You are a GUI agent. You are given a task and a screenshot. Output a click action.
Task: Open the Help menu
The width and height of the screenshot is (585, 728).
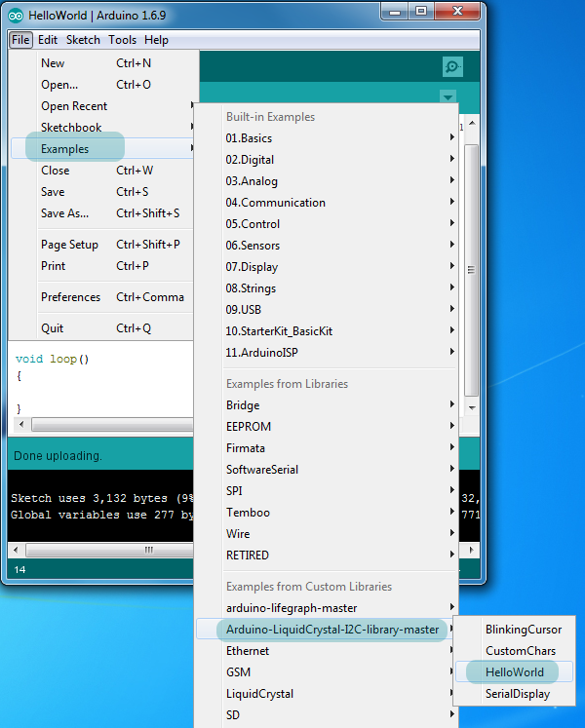click(156, 40)
